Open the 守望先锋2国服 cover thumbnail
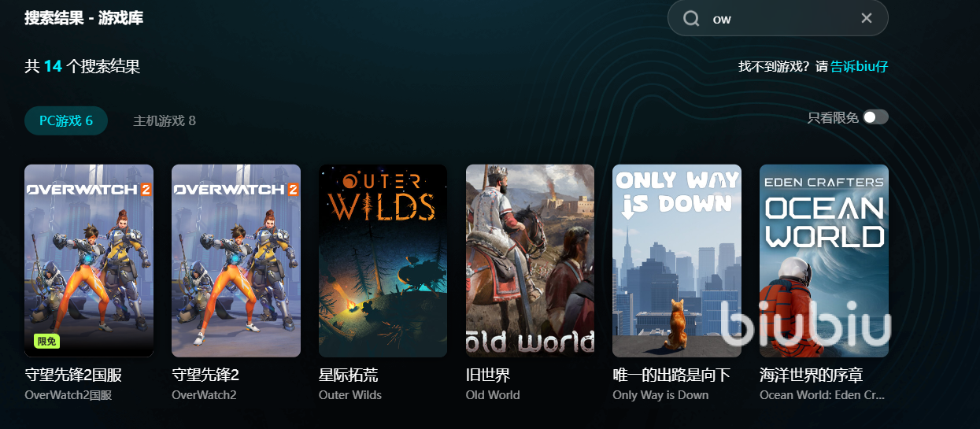Image resolution: width=980 pixels, height=429 pixels. tap(89, 261)
